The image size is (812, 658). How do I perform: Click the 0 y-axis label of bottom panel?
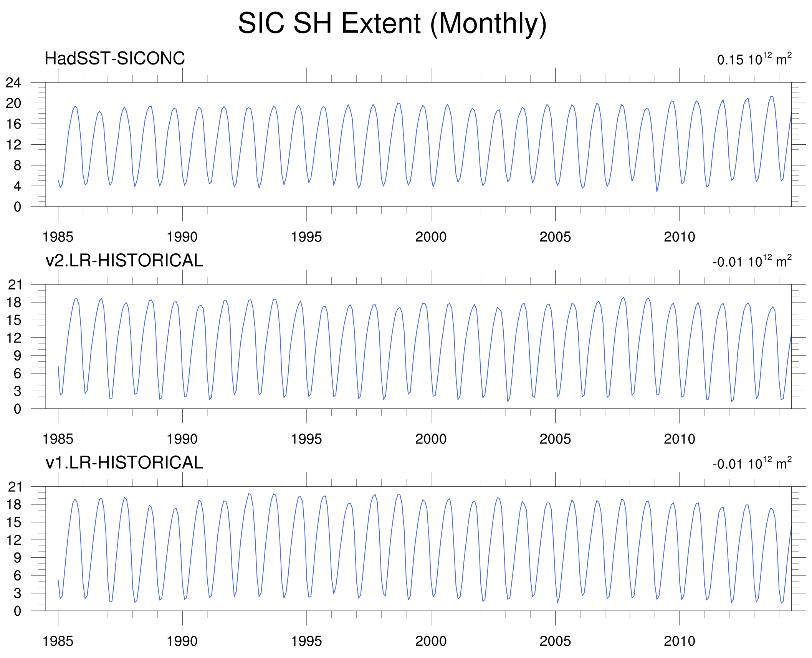(17, 611)
